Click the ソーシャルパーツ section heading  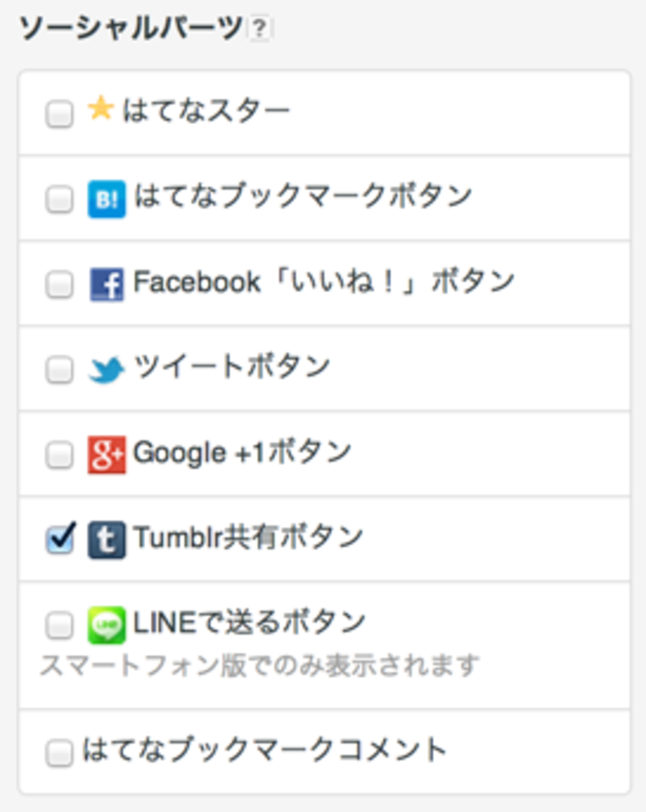[130, 28]
